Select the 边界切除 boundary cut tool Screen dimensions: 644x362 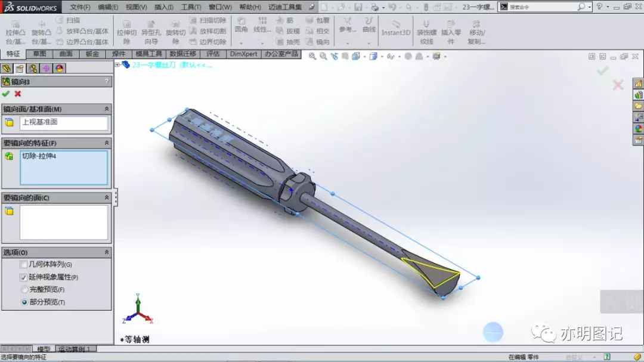[208, 42]
